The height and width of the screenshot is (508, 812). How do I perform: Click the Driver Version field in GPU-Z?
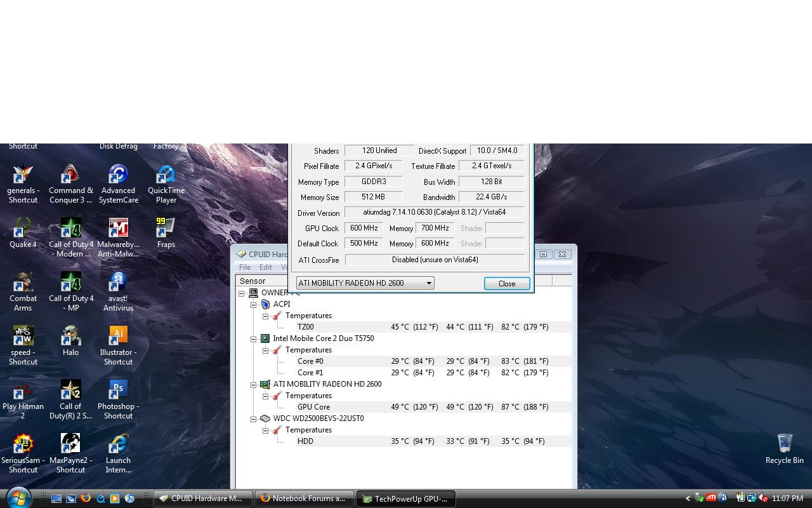[x=435, y=212]
